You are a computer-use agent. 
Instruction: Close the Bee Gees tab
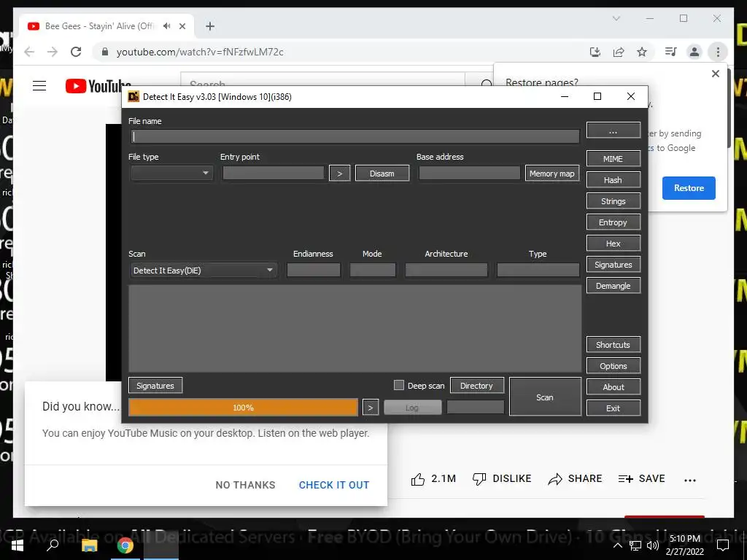pyautogui.click(x=182, y=26)
